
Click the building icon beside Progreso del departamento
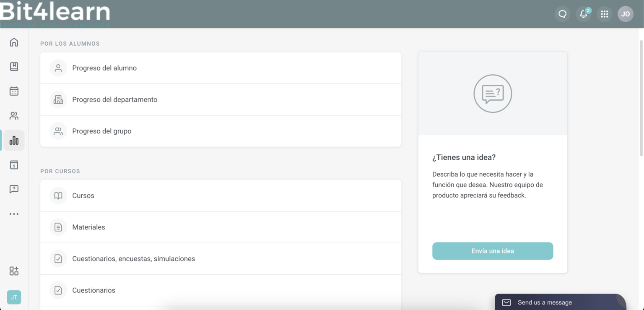click(58, 99)
